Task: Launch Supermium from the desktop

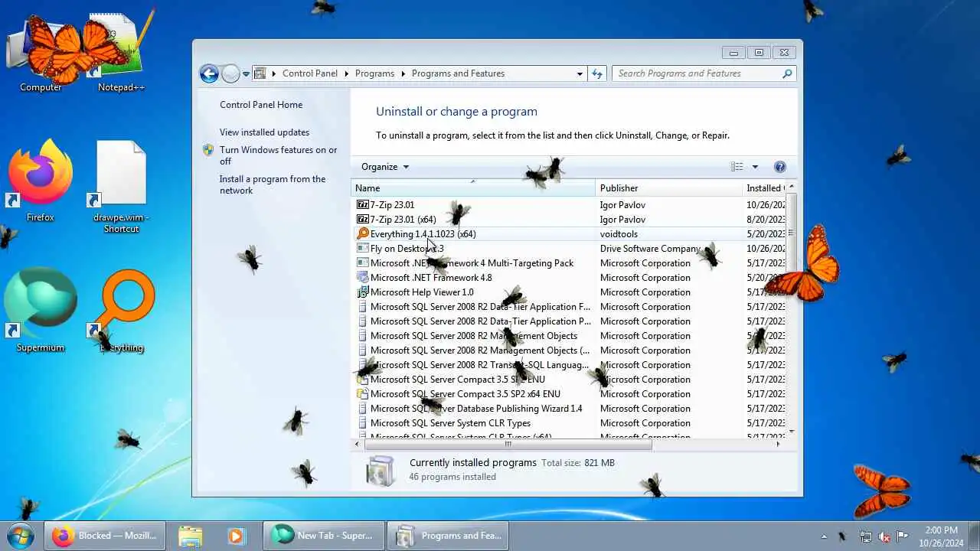Action: click(41, 311)
